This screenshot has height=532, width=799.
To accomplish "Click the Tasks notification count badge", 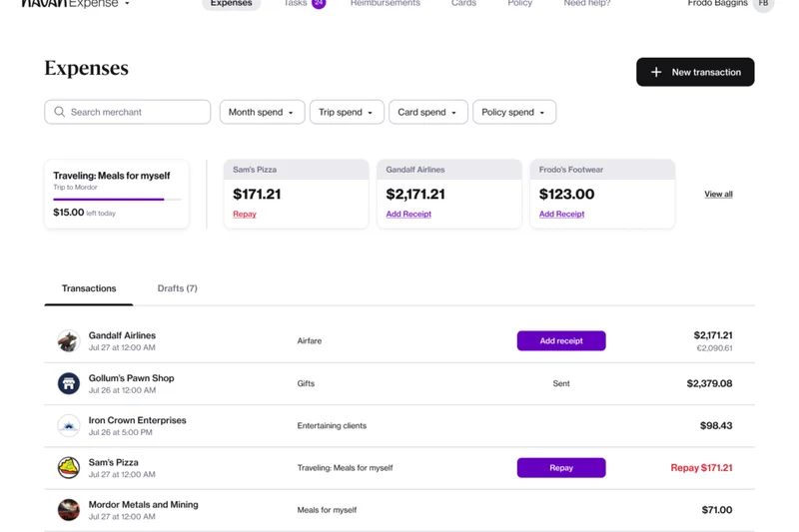I will coord(318,4).
